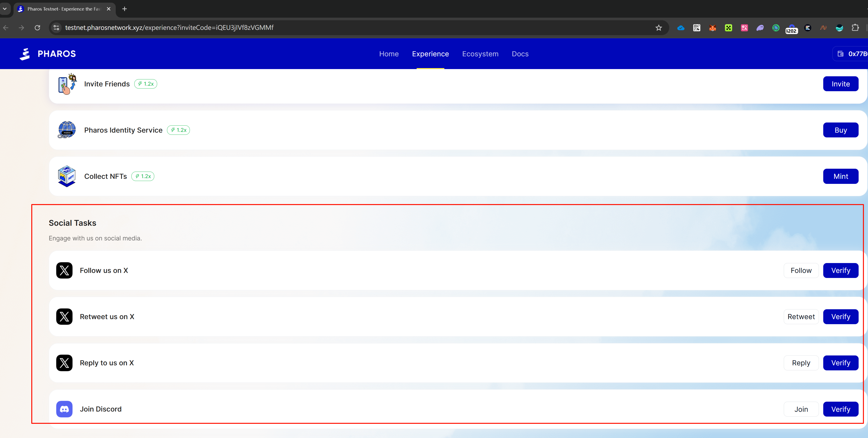Click the Invite button

(840, 84)
